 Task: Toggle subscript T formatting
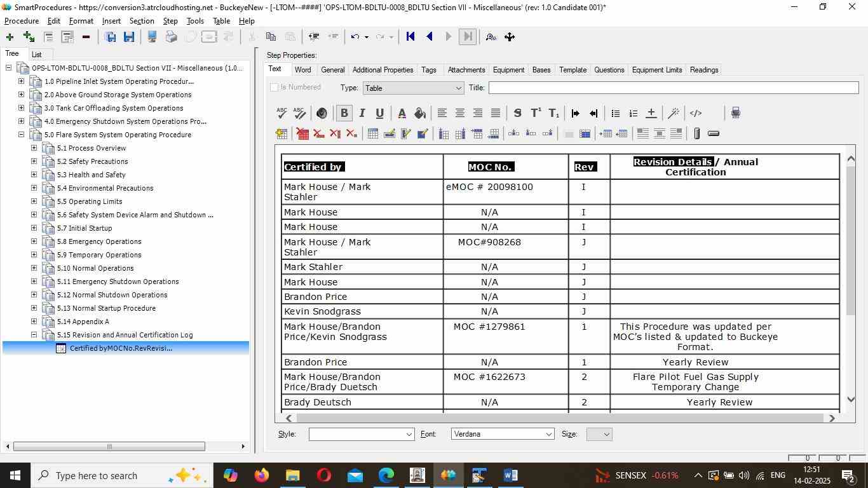pyautogui.click(x=553, y=113)
